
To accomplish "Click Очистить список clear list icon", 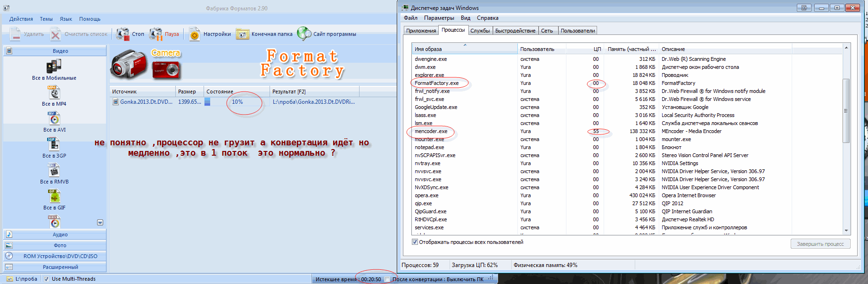I will click(x=56, y=34).
